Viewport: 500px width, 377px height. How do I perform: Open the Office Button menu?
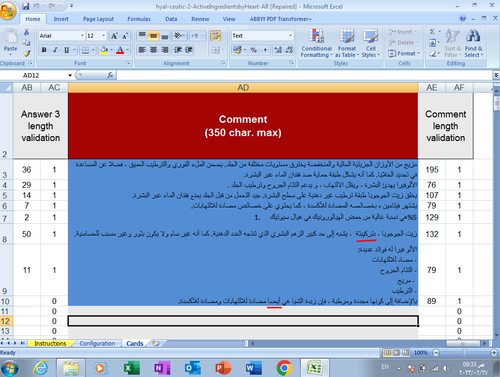pos(8,10)
